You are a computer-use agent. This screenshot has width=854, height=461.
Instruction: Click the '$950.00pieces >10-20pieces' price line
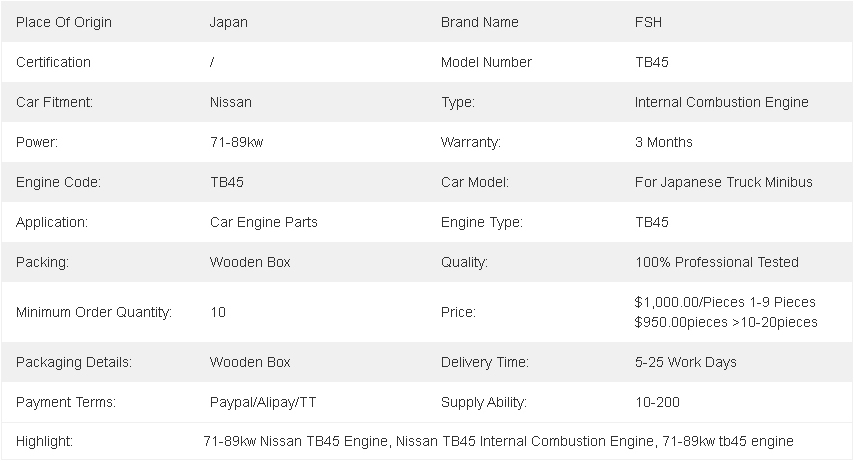(725, 322)
